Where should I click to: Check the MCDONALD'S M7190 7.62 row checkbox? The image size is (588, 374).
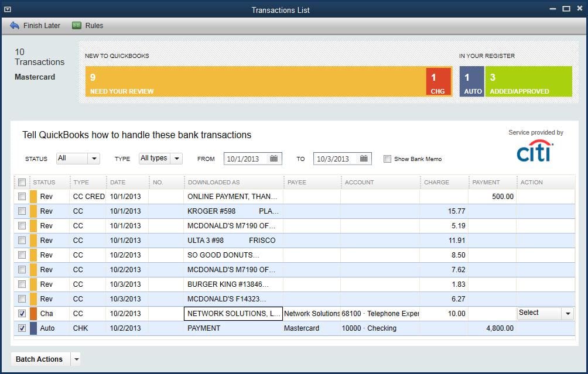pyautogui.click(x=22, y=269)
